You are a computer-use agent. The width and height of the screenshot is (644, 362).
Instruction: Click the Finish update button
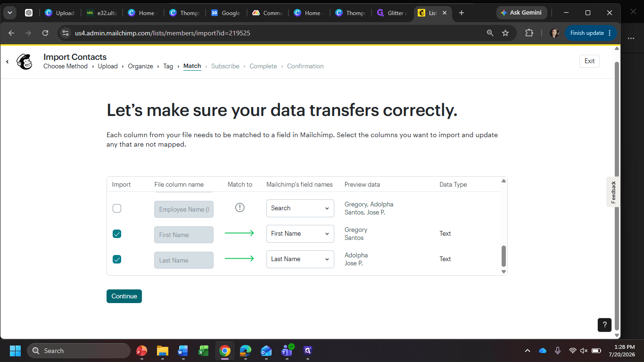click(x=591, y=33)
